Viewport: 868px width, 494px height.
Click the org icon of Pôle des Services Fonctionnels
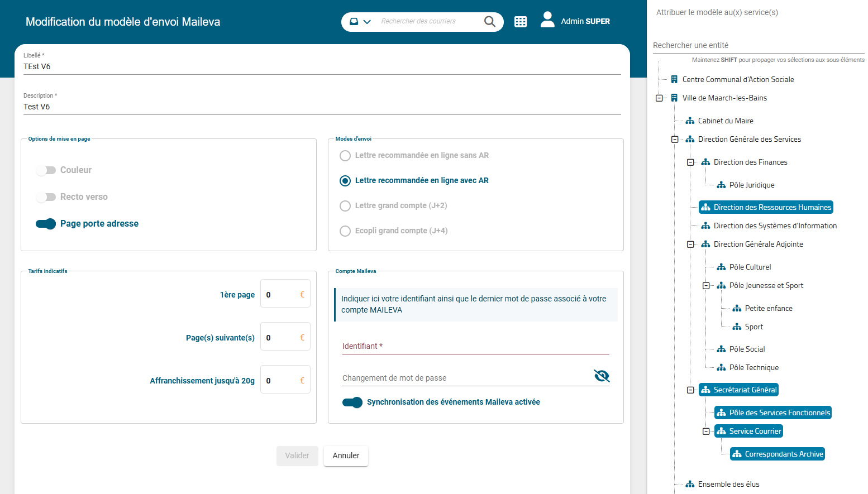pyautogui.click(x=721, y=413)
